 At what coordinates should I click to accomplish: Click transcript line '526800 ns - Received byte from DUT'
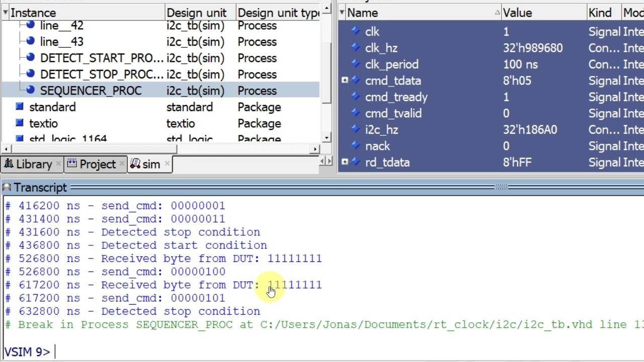164,258
